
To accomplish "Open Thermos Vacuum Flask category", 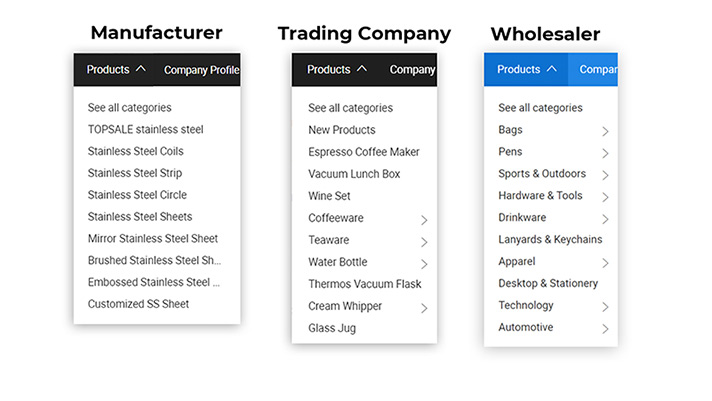I will (x=364, y=284).
